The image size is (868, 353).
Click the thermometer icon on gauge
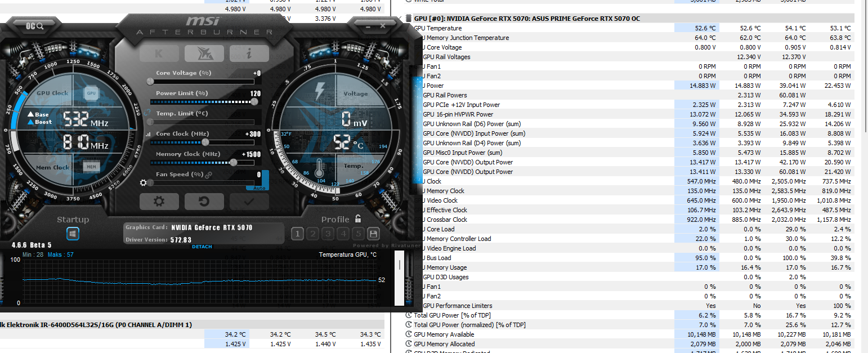pyautogui.click(x=320, y=169)
